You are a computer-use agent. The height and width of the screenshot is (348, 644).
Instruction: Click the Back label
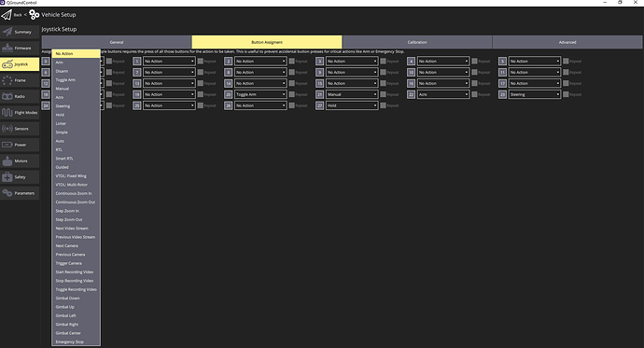tap(18, 15)
